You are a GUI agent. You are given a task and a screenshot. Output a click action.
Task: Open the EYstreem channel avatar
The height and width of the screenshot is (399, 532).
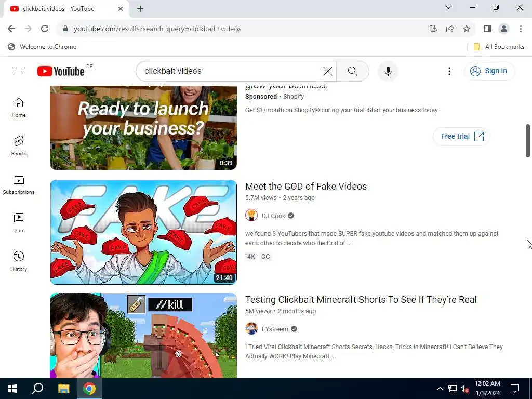(x=251, y=329)
